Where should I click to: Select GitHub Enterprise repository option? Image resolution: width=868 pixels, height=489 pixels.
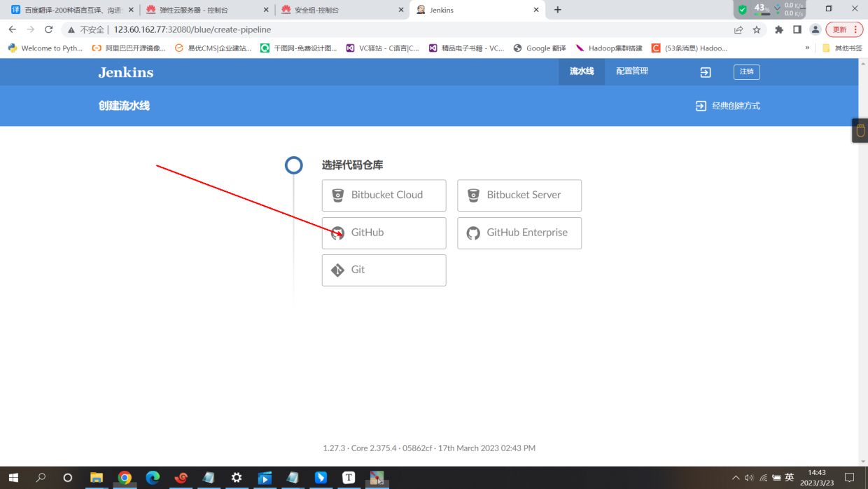point(519,233)
